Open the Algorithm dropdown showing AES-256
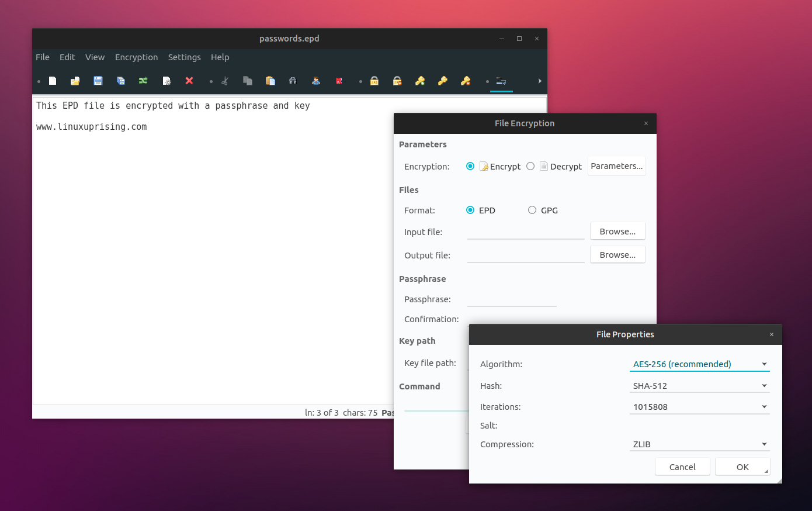The image size is (812, 511). 699,364
